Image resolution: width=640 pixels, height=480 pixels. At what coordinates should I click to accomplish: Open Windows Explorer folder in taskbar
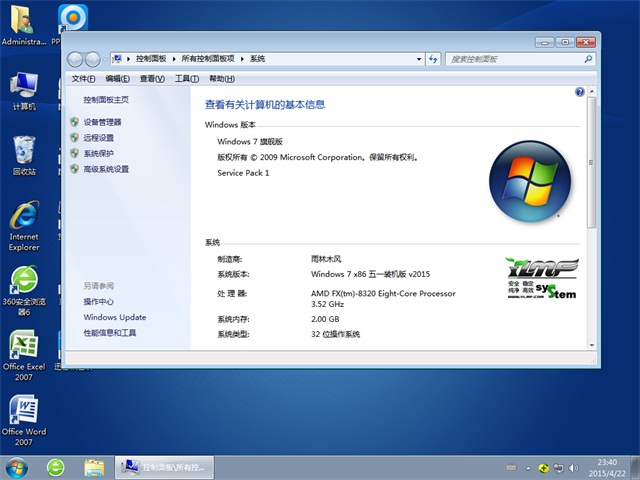tap(94, 466)
